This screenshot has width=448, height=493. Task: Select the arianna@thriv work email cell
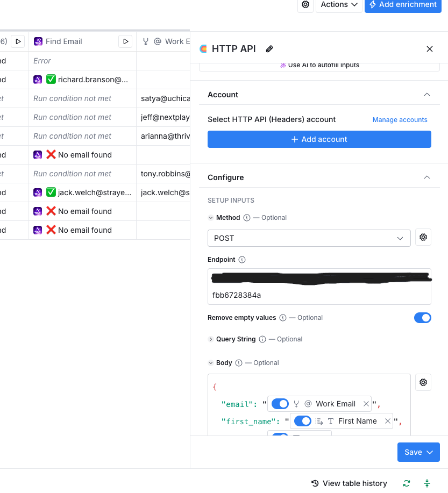[x=163, y=136]
